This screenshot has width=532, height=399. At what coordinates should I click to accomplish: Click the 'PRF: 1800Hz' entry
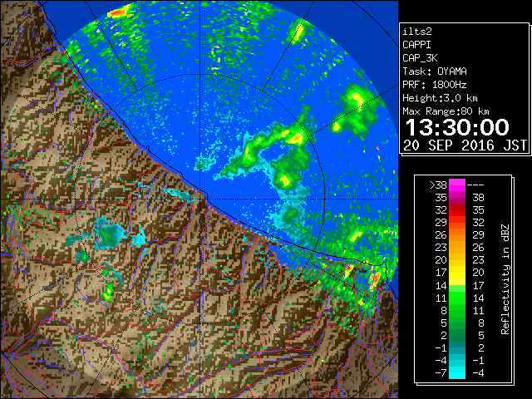(x=435, y=85)
